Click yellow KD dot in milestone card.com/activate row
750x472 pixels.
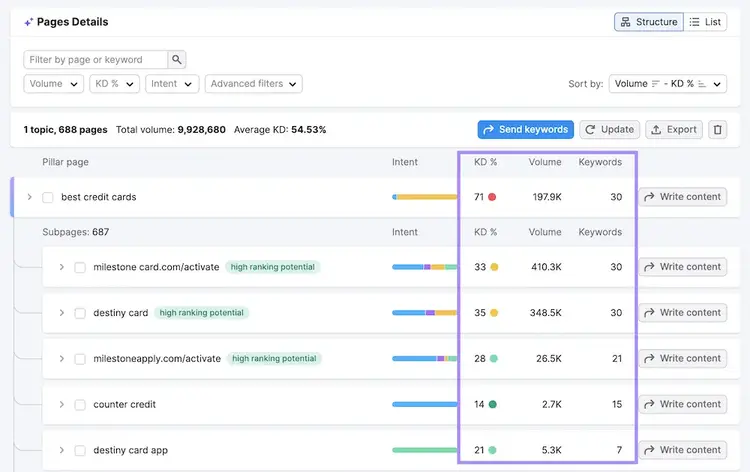(494, 267)
